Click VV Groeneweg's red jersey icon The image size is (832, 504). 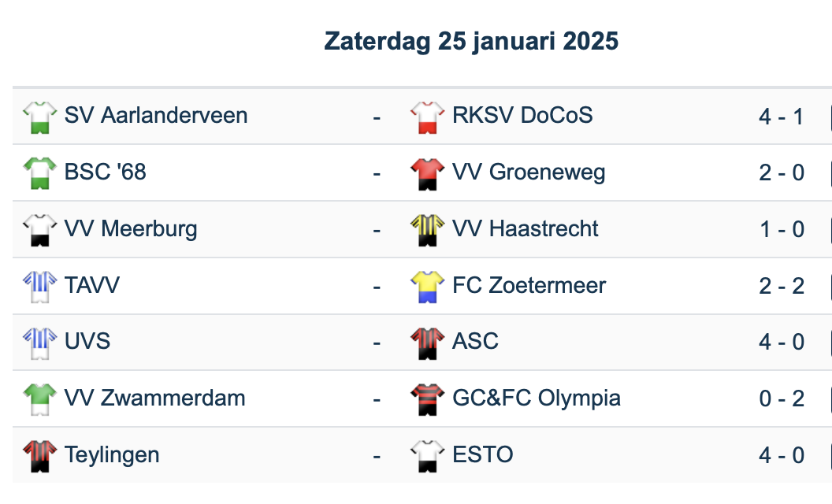(428, 173)
